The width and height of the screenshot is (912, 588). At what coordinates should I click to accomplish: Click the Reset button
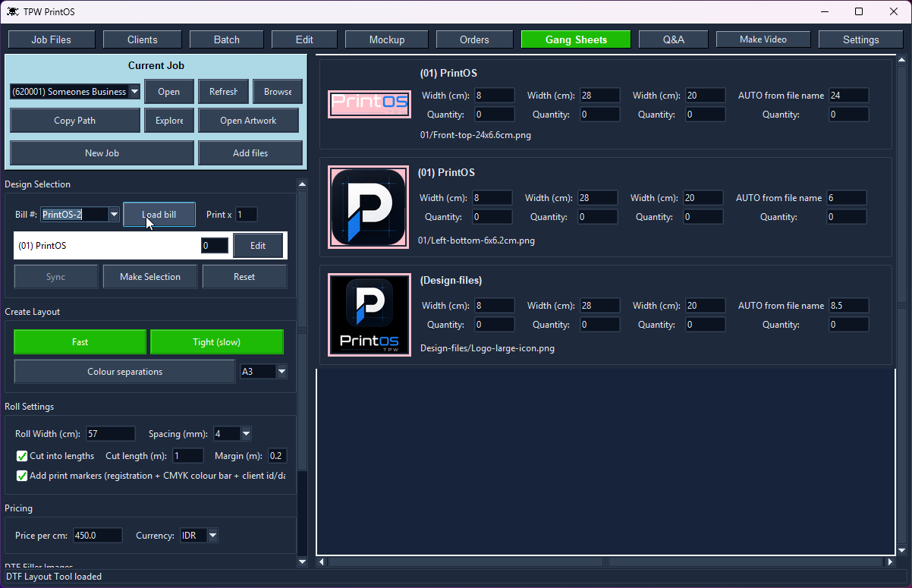(244, 277)
